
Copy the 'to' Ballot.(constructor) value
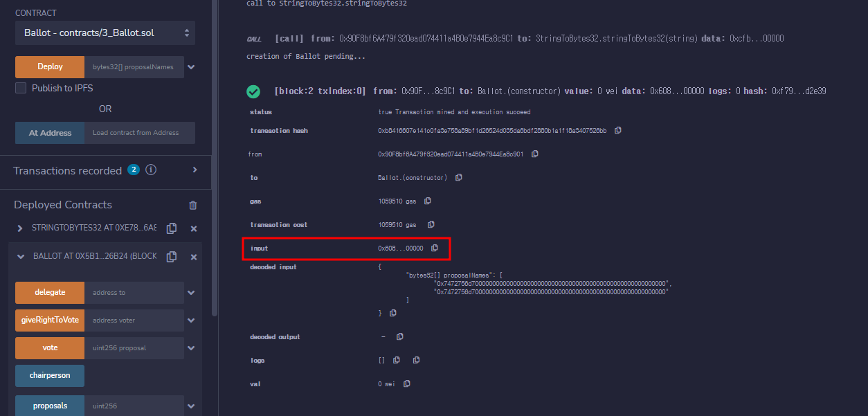coord(459,177)
